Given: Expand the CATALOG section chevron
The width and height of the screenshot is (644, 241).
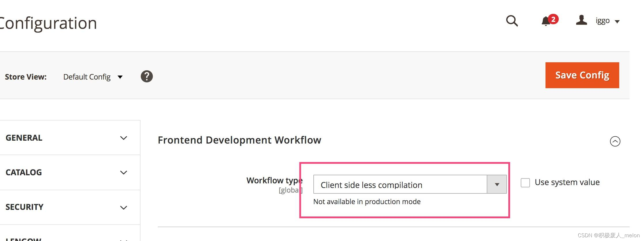Looking at the screenshot, I should pyautogui.click(x=124, y=173).
